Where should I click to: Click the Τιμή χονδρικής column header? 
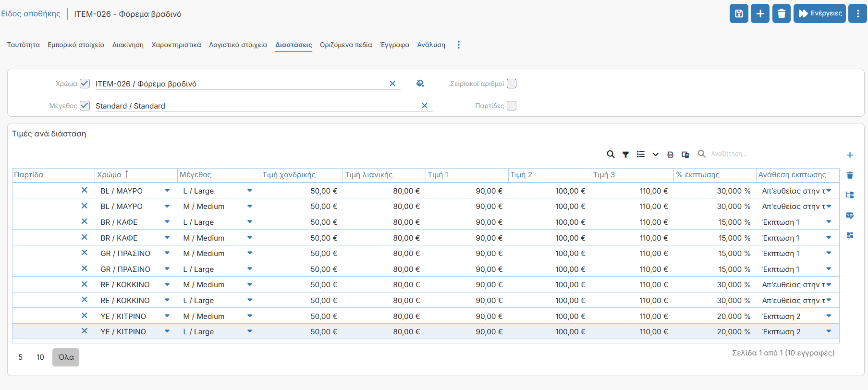point(301,175)
